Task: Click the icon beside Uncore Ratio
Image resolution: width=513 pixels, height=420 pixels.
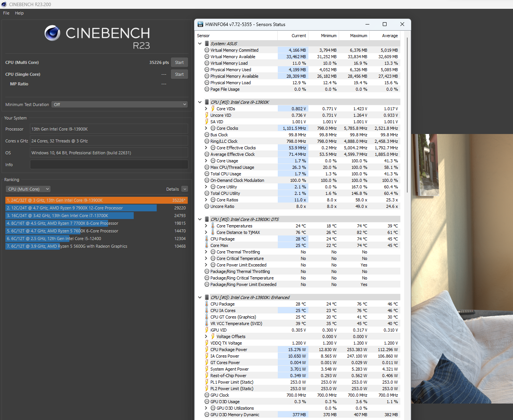Action: [x=207, y=206]
